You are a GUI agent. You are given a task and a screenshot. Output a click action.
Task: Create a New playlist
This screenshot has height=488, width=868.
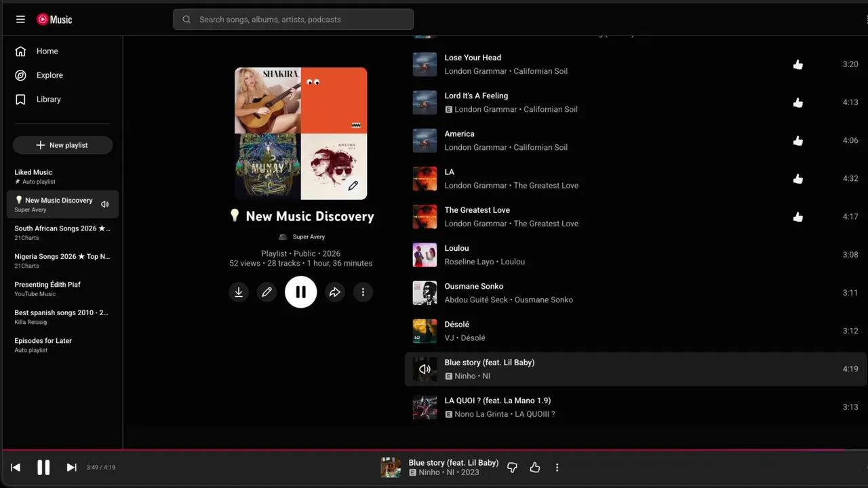pyautogui.click(x=62, y=145)
